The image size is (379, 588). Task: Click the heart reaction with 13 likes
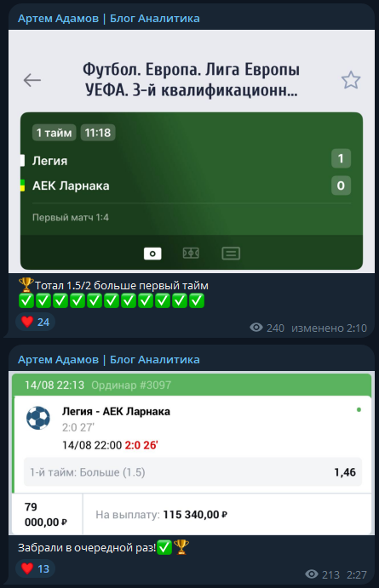point(35,568)
